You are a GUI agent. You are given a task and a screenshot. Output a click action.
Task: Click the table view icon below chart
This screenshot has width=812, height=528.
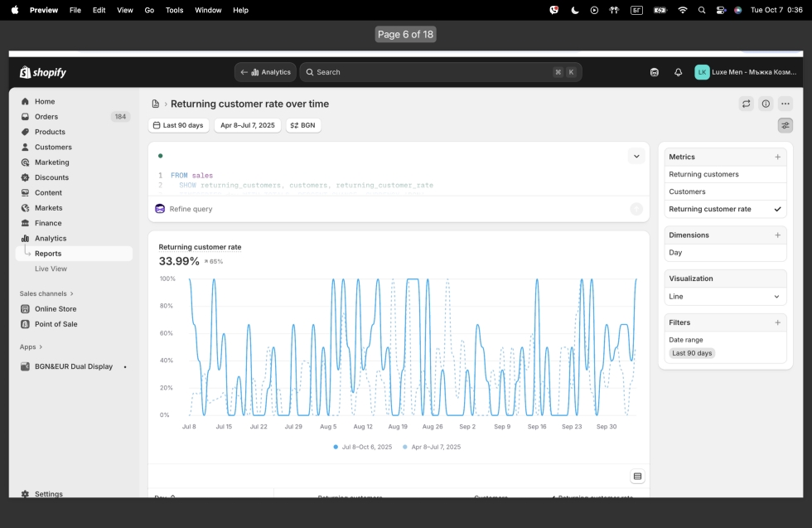pos(637,477)
